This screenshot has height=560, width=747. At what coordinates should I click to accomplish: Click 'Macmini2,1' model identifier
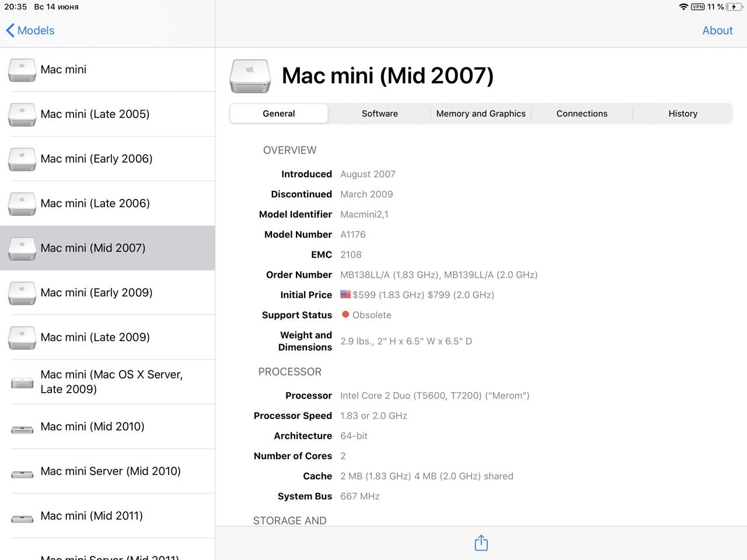tap(364, 214)
